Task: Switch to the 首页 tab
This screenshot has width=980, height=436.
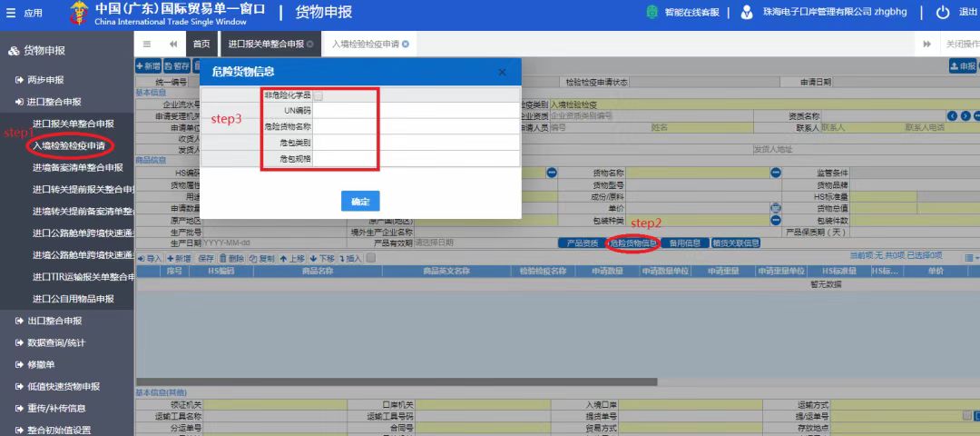Action: pos(201,45)
